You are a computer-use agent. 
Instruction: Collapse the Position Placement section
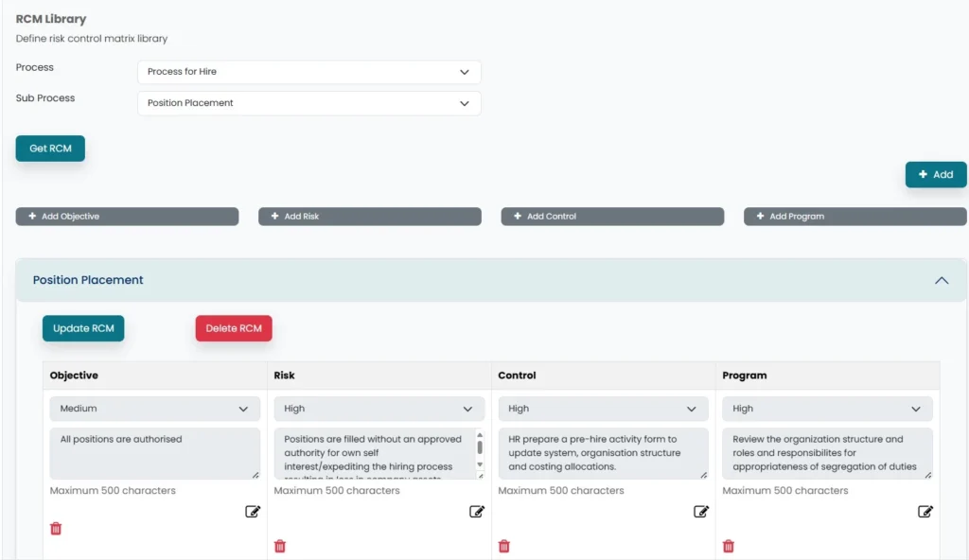[941, 281]
